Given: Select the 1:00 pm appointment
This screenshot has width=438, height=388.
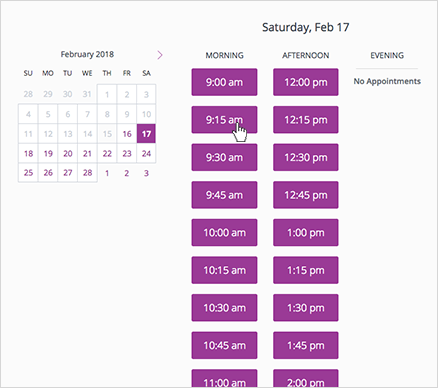Looking at the screenshot, I should pyautogui.click(x=306, y=233).
